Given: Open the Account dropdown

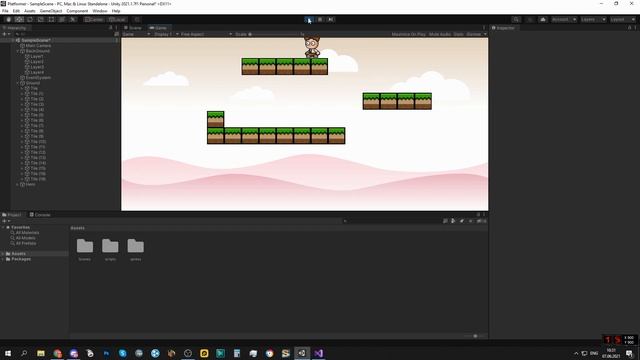Looking at the screenshot, I should 564,20.
